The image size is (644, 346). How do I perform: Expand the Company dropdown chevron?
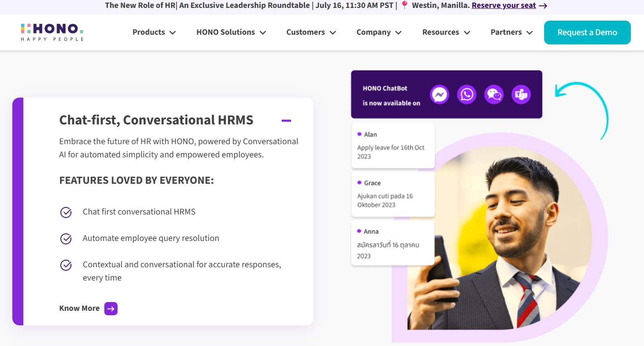(x=398, y=33)
